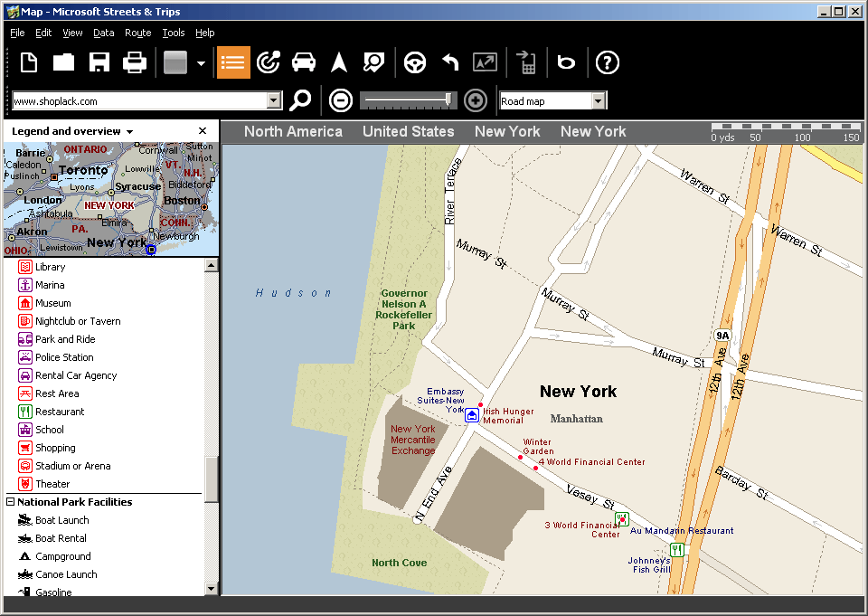The width and height of the screenshot is (868, 616).
Task: Click the Campground legend entry
Action: 54,556
